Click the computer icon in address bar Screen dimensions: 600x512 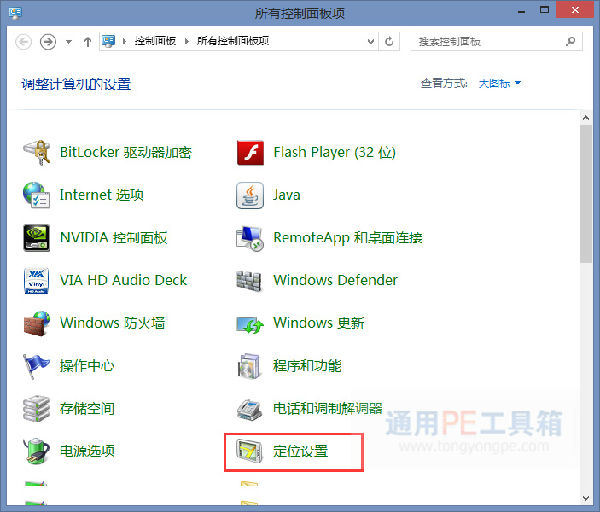tap(109, 41)
